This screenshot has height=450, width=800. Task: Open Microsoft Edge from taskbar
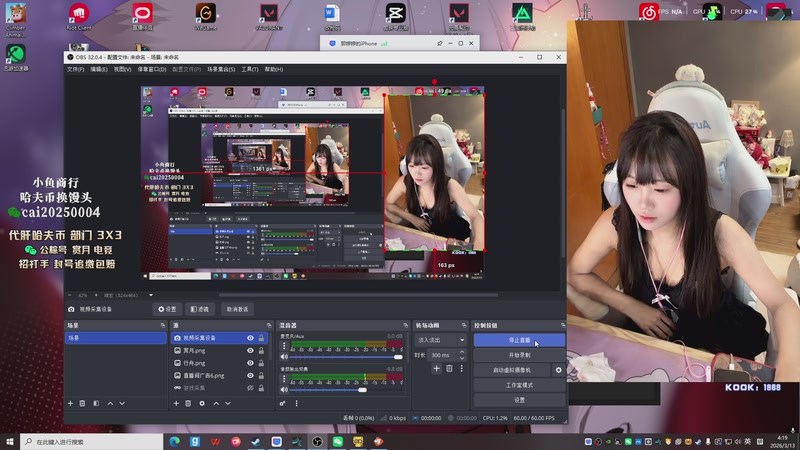pyautogui.click(x=174, y=441)
